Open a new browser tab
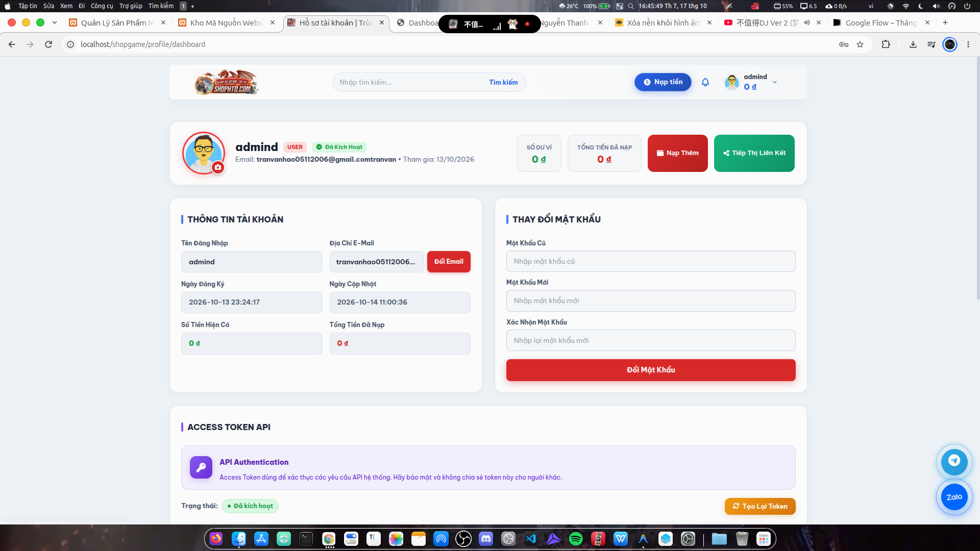This screenshot has height=551, width=980. pos(945,22)
